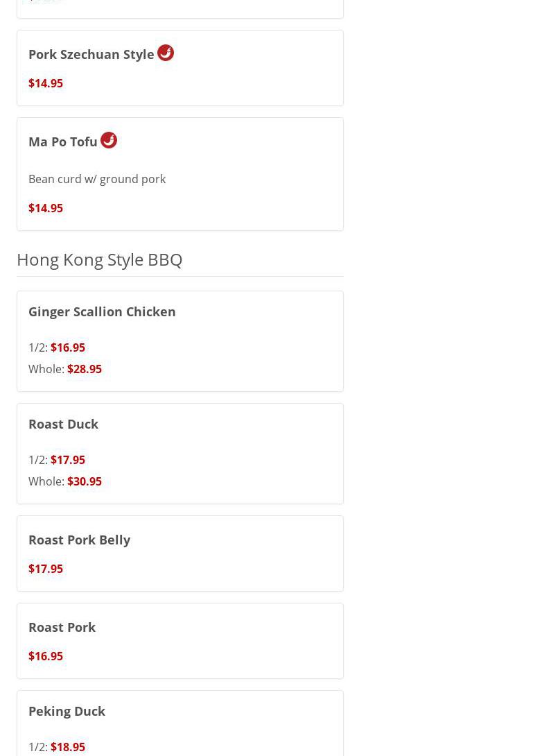Image resolution: width=544 pixels, height=756 pixels.
Task: Choose half Peking Duck at $18.95
Action: pos(68,747)
